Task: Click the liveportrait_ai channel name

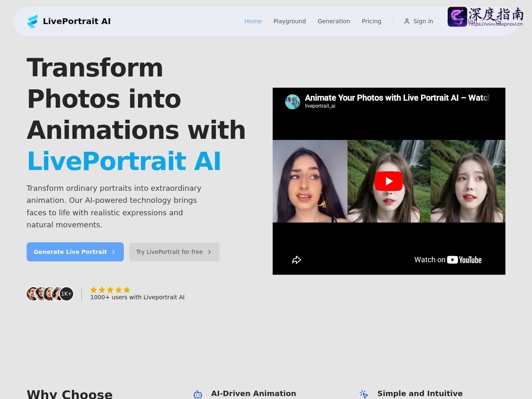Action: pos(320,106)
